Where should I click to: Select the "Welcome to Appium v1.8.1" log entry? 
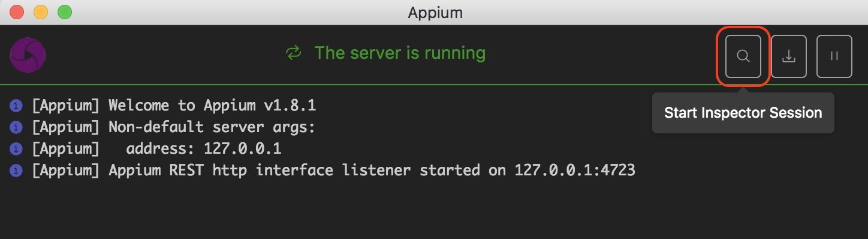point(174,106)
